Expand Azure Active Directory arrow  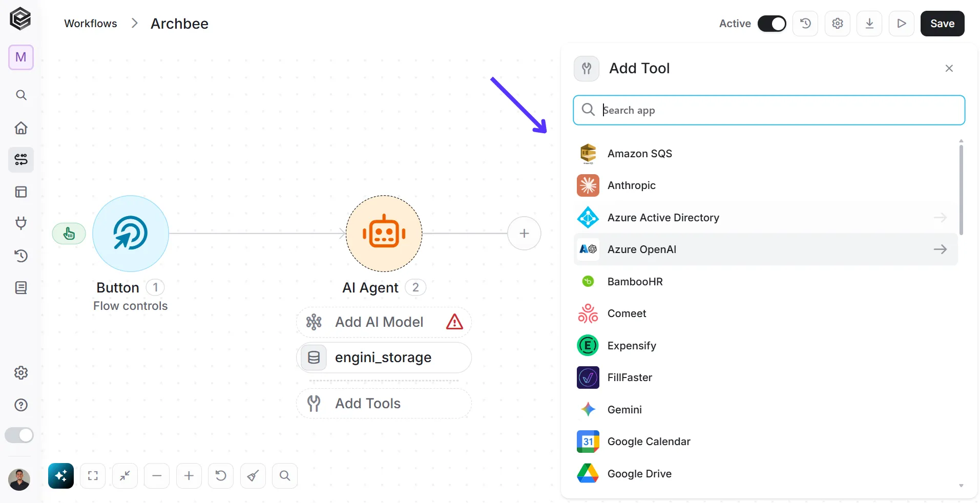coord(940,218)
